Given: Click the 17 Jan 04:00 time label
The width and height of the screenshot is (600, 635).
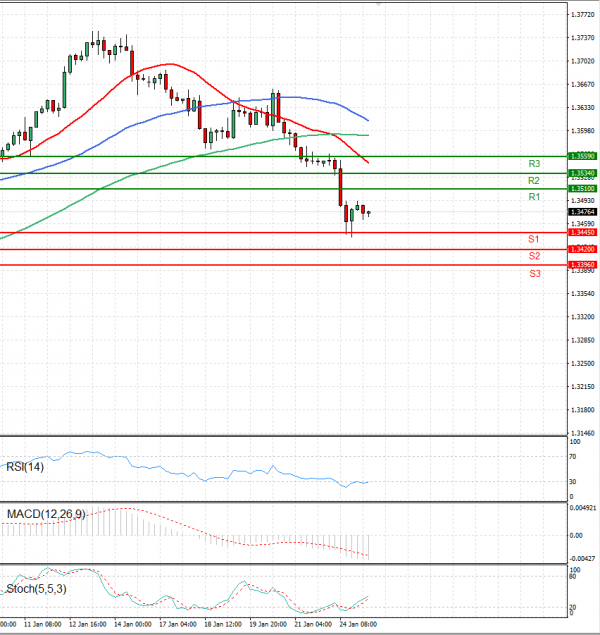Looking at the screenshot, I should pos(178,624).
